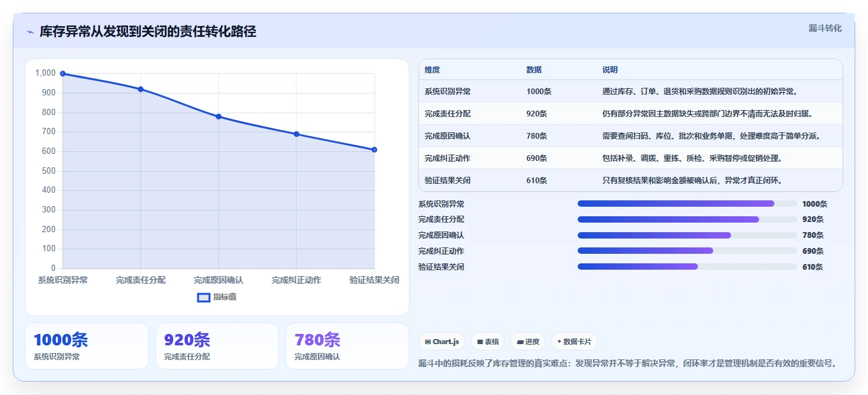Click x-axis label 完成纠正动作 under chart
Screen dimensions: 868x395
297,280
